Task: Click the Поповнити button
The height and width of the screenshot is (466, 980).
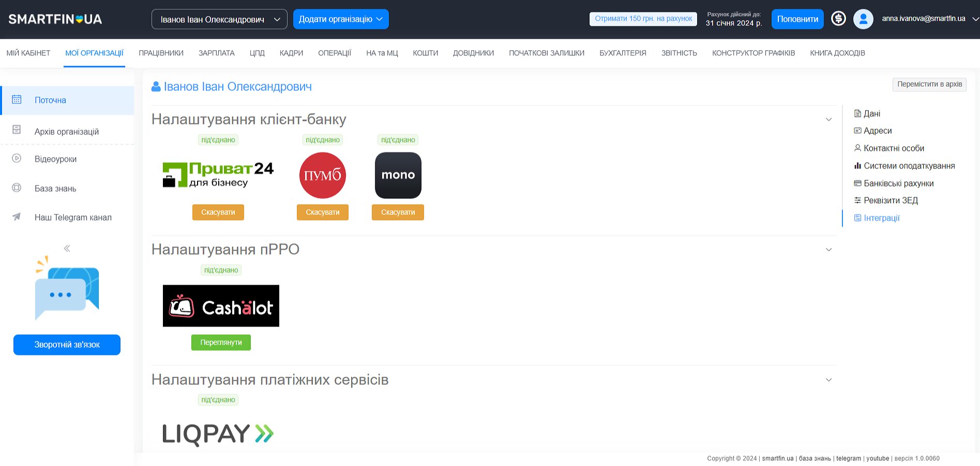Action: [797, 19]
